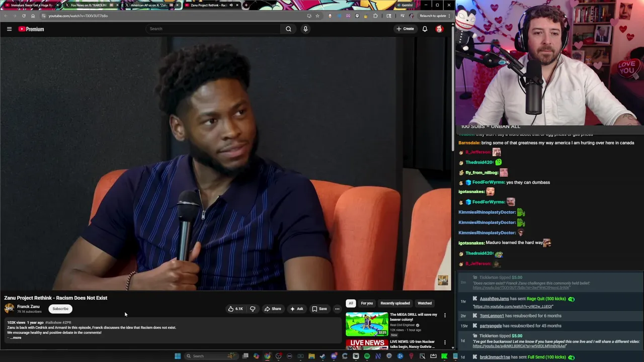Select the Watched chip

click(x=425, y=303)
